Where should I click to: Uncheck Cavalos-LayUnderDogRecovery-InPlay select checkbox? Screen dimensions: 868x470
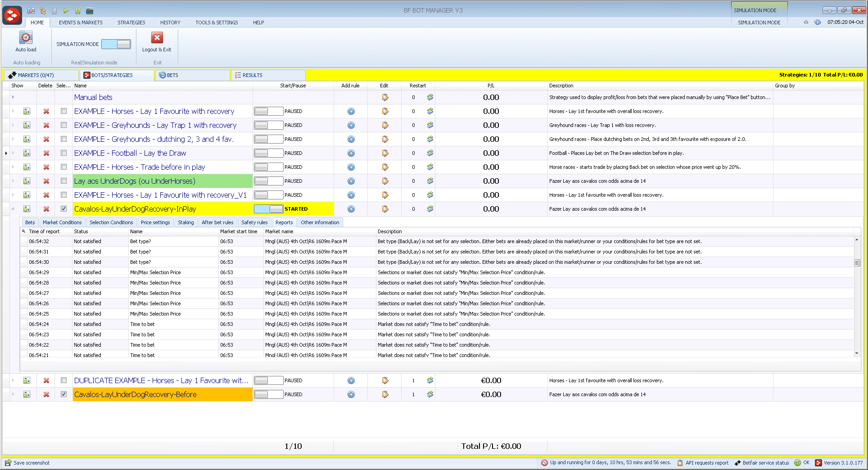click(63, 209)
